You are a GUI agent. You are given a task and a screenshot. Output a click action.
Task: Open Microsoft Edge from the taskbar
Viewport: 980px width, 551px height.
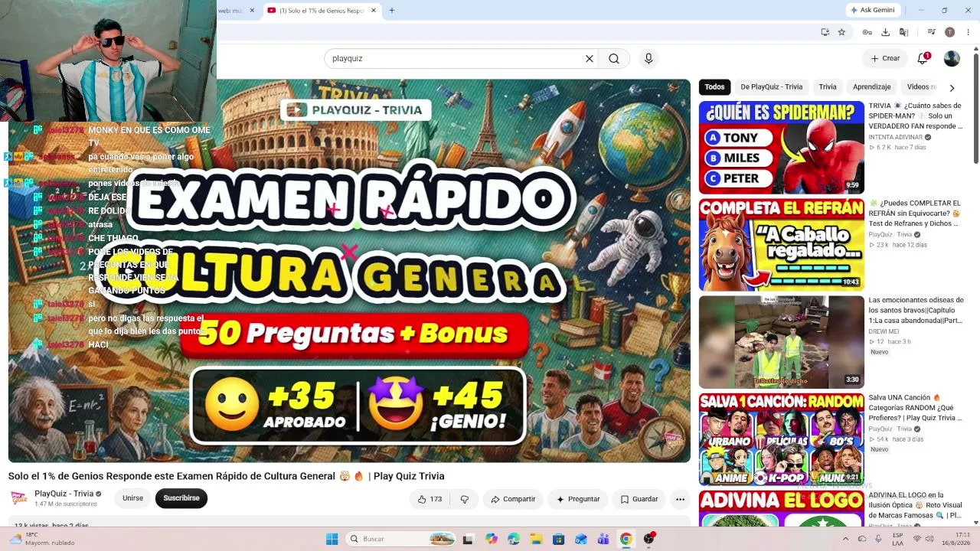514,539
